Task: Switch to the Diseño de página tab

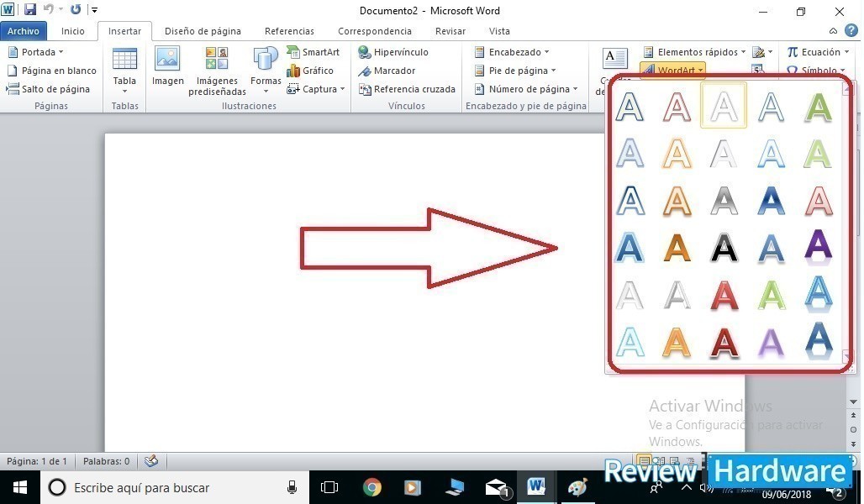Action: [203, 31]
